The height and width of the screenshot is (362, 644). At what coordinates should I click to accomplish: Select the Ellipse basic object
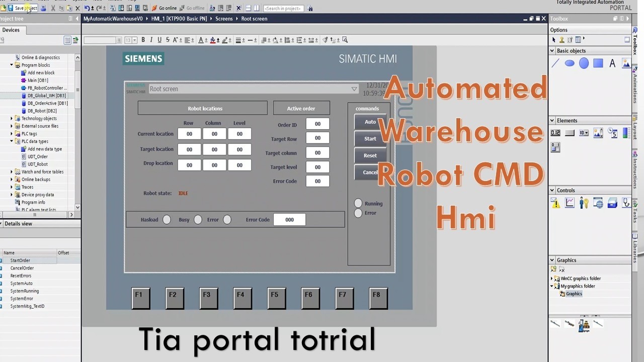point(570,63)
